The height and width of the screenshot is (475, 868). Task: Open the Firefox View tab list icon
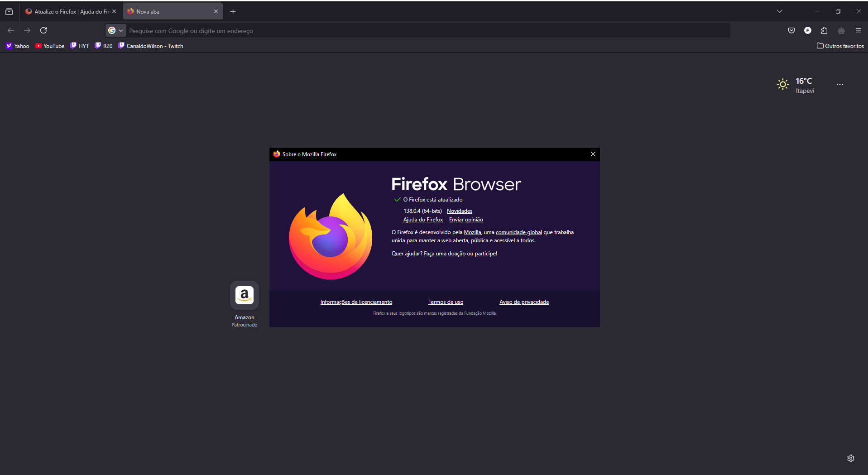coord(9,12)
